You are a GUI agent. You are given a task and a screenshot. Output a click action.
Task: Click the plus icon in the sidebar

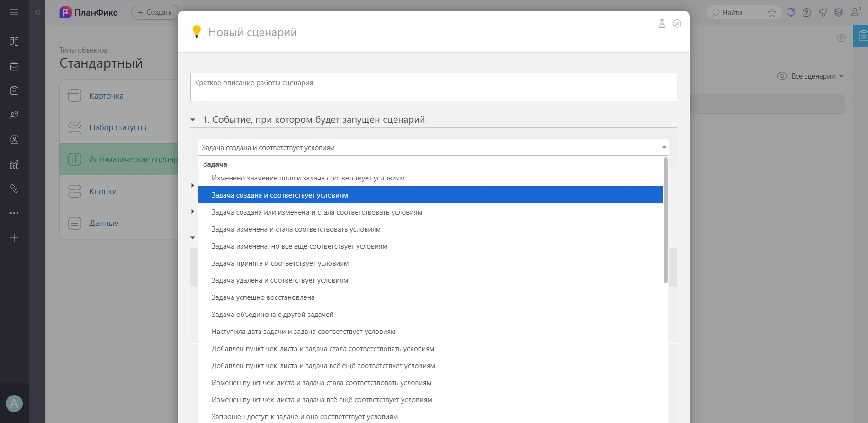click(14, 238)
